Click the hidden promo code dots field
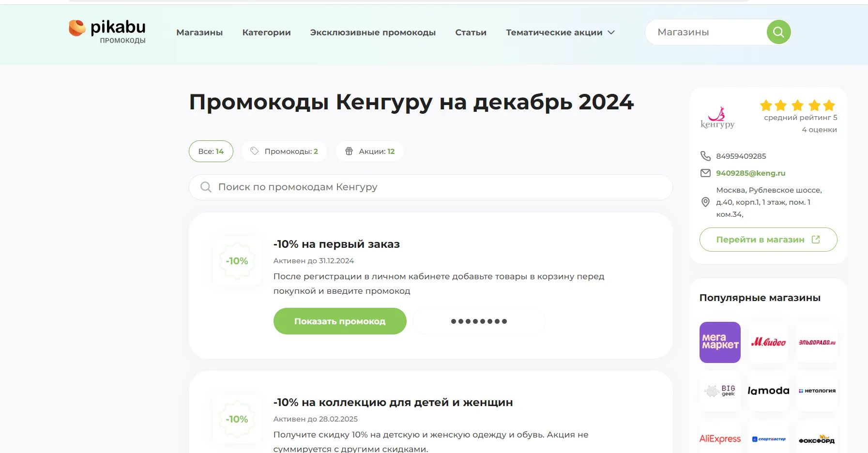This screenshot has height=453, width=868. tap(479, 321)
